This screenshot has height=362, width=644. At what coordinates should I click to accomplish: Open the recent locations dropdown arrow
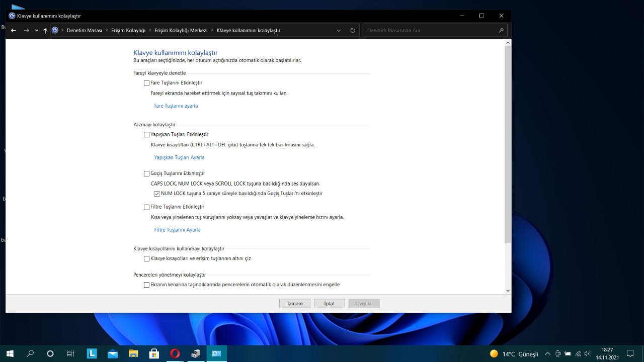37,31
